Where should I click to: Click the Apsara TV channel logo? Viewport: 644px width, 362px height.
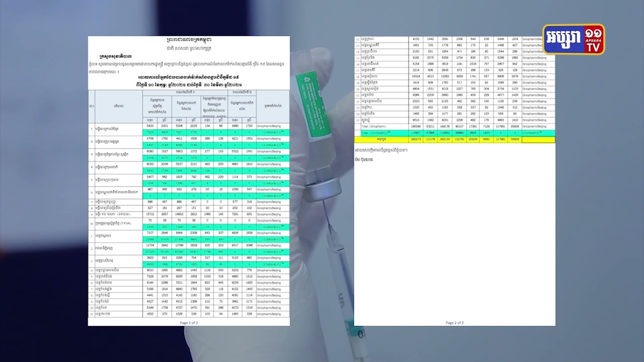click(x=574, y=40)
